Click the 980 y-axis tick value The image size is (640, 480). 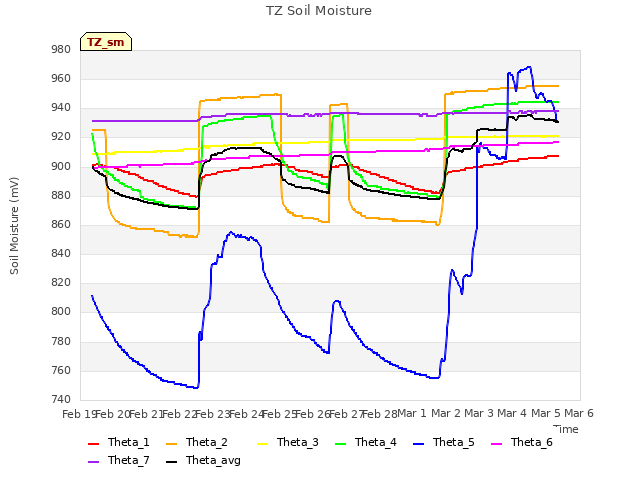click(x=61, y=49)
